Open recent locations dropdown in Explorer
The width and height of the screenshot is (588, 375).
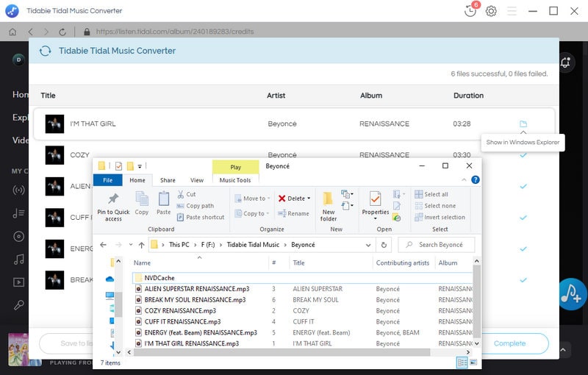[131, 245]
